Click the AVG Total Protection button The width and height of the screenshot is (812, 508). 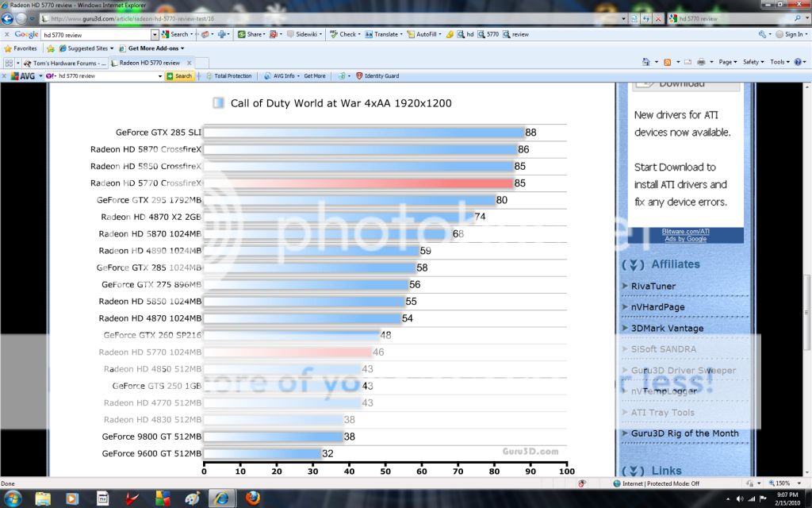click(x=229, y=75)
